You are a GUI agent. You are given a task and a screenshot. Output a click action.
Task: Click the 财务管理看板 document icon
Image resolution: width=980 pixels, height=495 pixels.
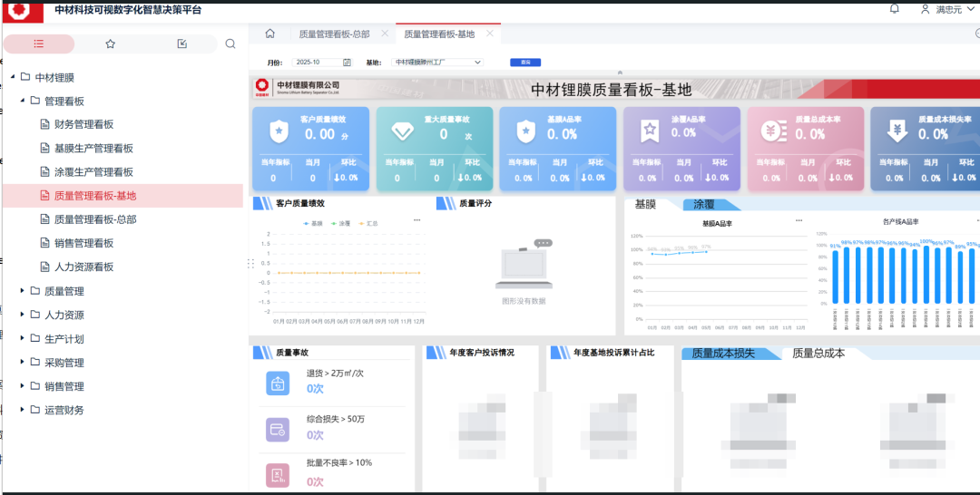pyautogui.click(x=44, y=124)
